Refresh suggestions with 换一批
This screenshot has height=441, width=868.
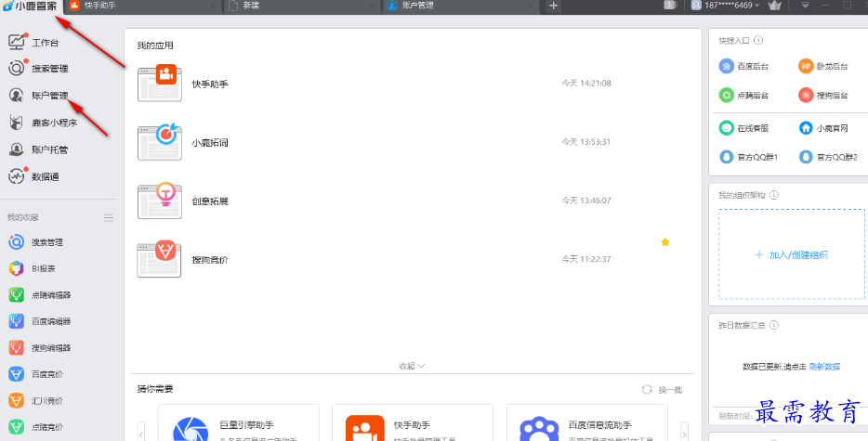662,390
